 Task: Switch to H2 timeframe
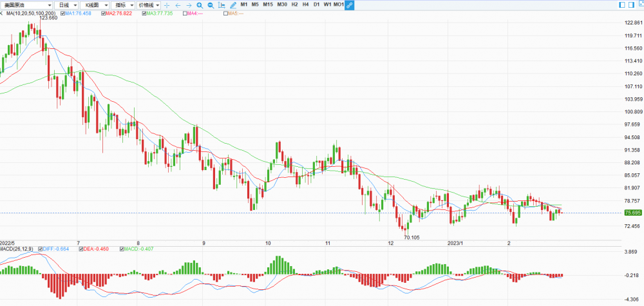click(294, 5)
